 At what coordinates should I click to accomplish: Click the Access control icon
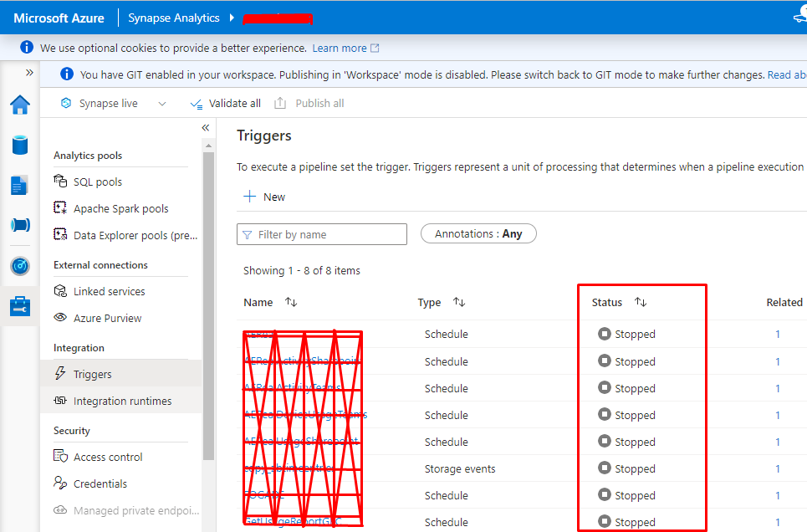tap(60, 456)
